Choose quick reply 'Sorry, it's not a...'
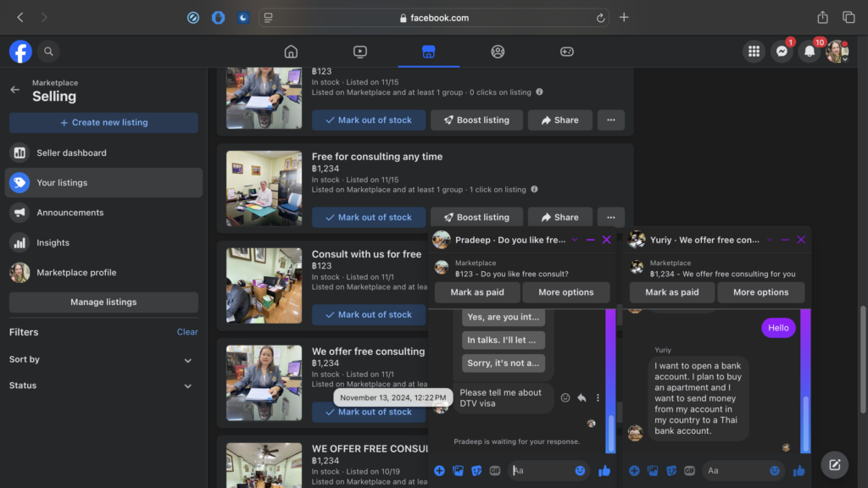The image size is (868, 488). point(504,363)
